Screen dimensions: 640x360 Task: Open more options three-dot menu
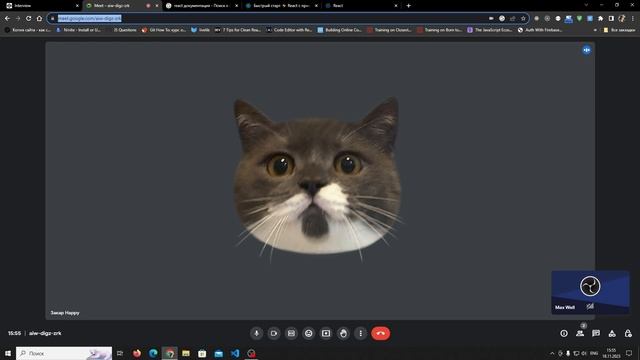point(360,333)
